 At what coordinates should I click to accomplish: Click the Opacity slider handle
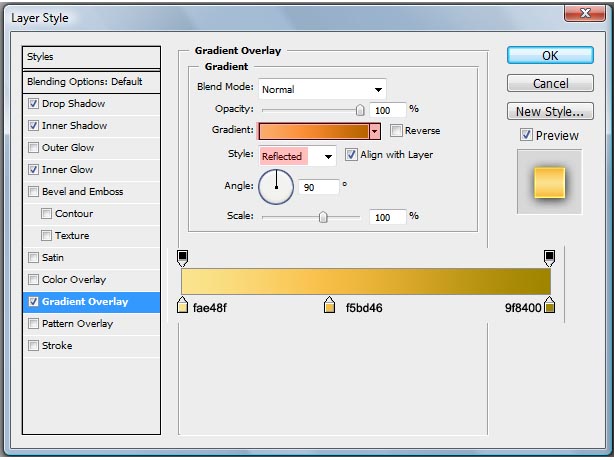(x=360, y=110)
